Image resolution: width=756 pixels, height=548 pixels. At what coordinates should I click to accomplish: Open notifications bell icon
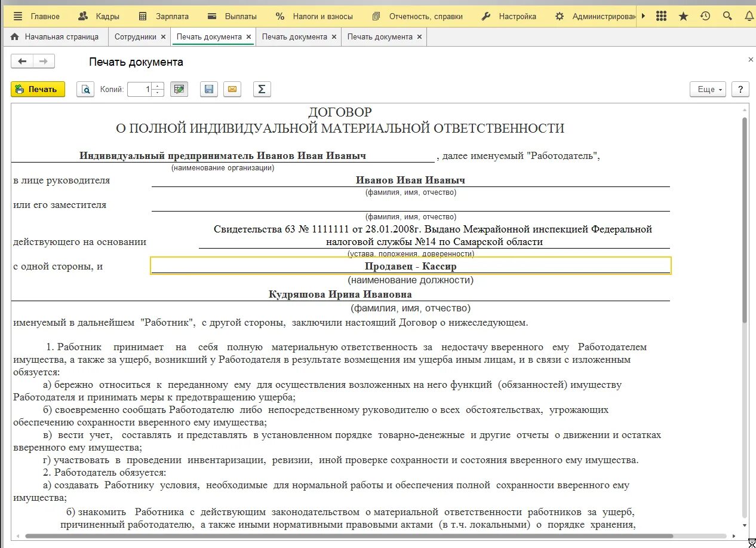pyautogui.click(x=749, y=16)
